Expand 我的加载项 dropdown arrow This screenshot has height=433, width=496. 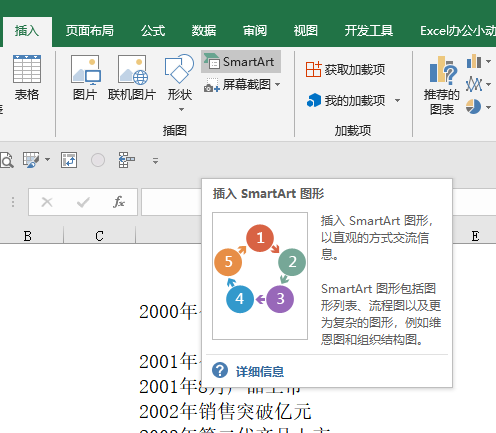pyautogui.click(x=397, y=100)
